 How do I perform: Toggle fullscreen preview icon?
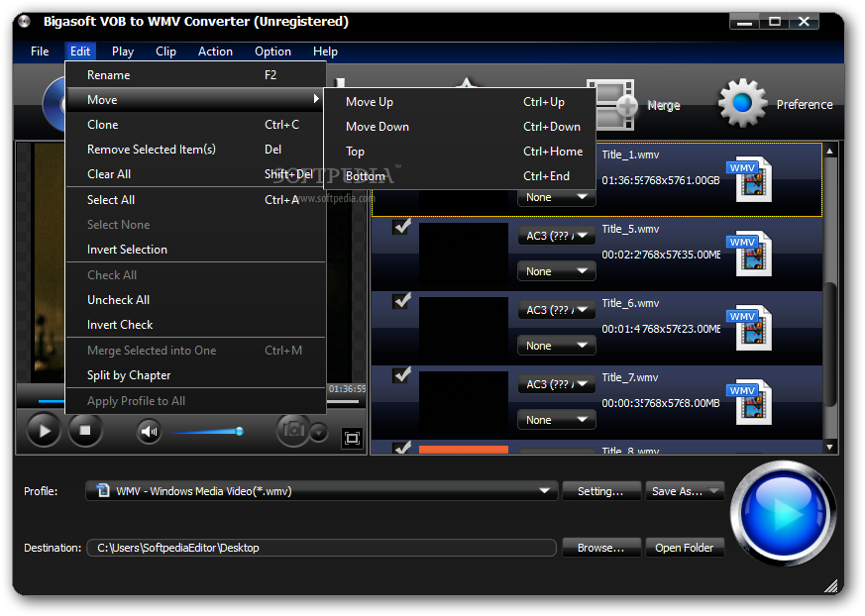pos(352,439)
